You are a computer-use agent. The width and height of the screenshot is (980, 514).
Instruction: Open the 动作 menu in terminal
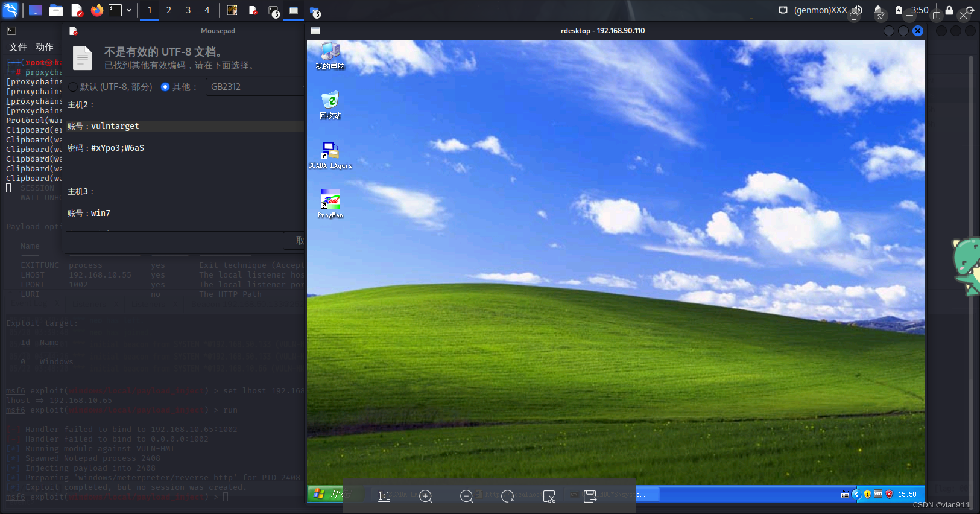tap(44, 46)
